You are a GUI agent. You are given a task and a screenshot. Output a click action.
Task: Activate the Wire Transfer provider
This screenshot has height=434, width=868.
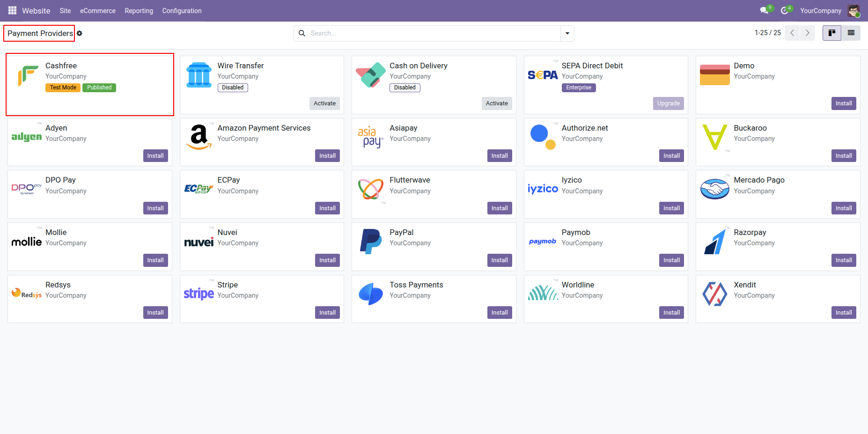(325, 103)
